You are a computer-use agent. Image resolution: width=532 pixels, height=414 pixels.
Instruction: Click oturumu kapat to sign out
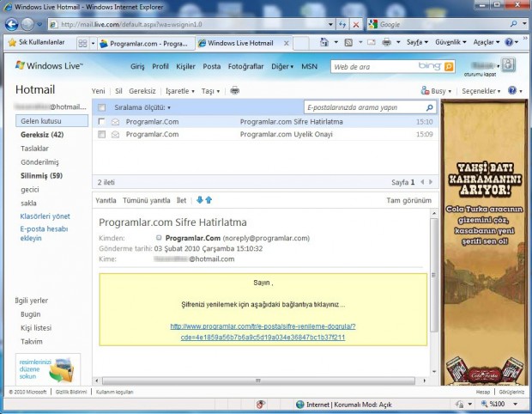(481, 75)
